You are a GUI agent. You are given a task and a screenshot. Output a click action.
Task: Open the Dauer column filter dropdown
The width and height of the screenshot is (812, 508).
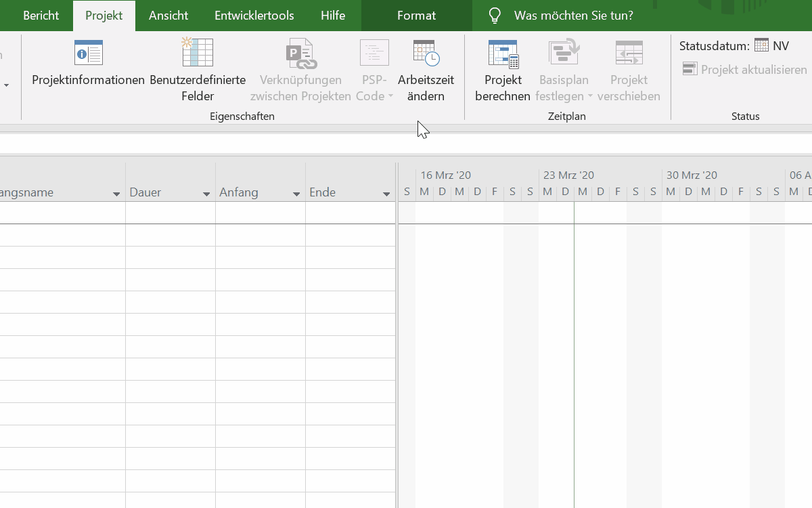206,194
